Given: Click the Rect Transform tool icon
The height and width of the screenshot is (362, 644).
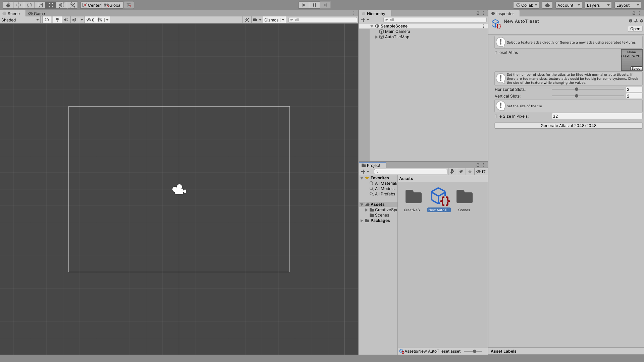Looking at the screenshot, I should click(x=50, y=5).
